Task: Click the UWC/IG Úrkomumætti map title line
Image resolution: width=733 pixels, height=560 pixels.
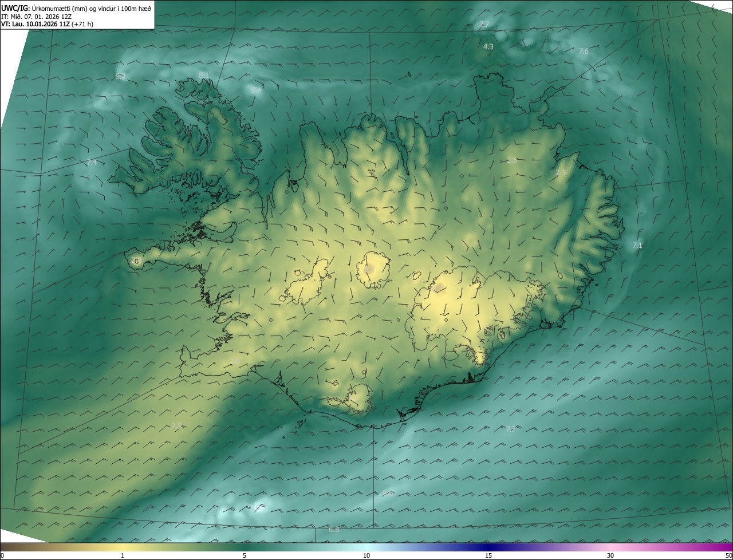Action: coord(76,7)
